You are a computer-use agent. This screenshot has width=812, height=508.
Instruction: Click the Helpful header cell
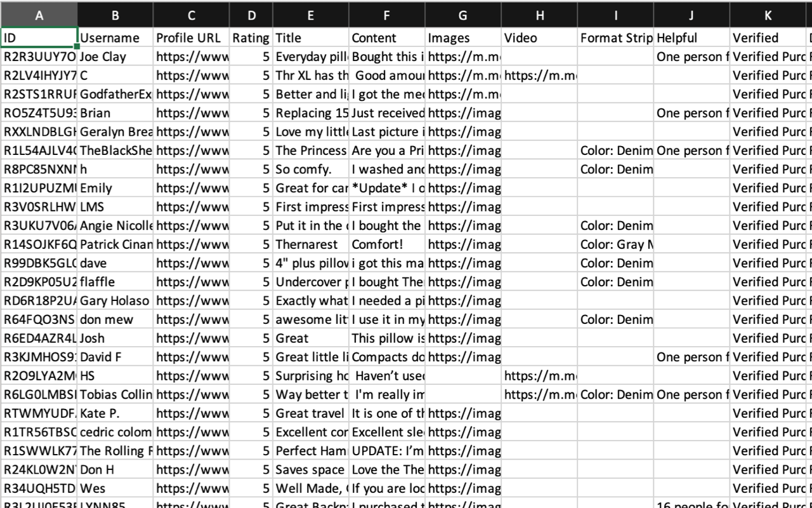click(x=692, y=38)
